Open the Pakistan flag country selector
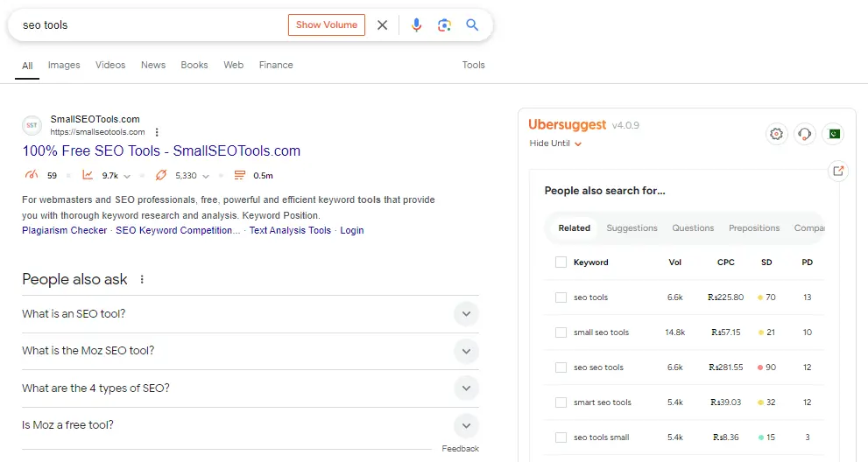Screen dimensions: 868x462 833,134
